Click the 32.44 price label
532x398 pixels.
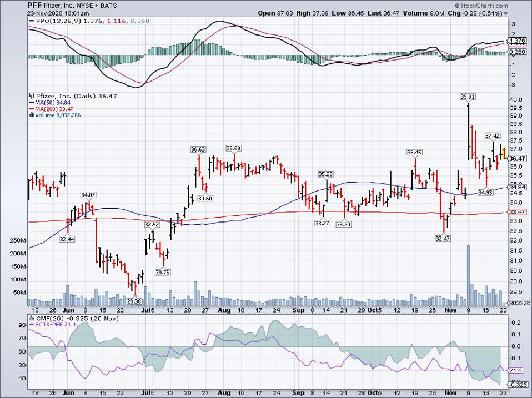67,239
